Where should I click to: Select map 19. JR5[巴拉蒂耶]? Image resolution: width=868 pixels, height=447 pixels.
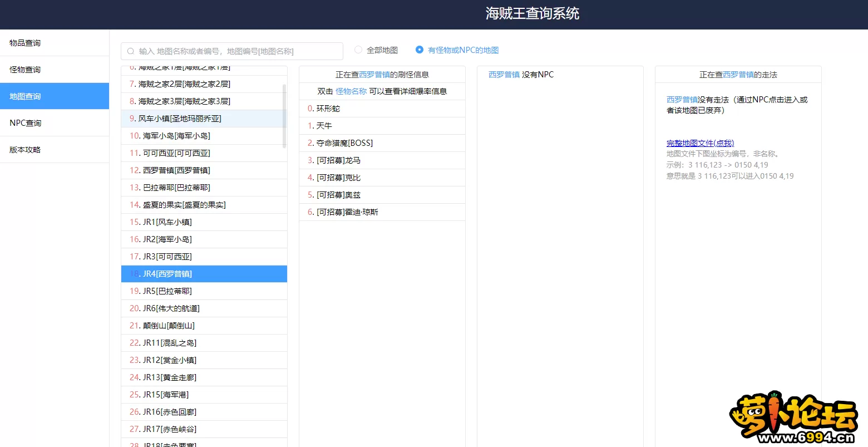coord(204,291)
